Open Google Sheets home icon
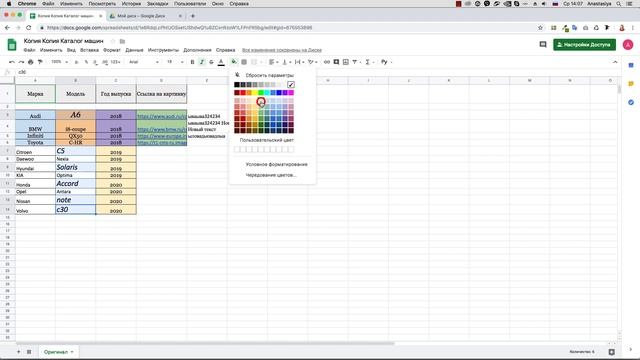The height and width of the screenshot is (360, 640). pos(12,44)
